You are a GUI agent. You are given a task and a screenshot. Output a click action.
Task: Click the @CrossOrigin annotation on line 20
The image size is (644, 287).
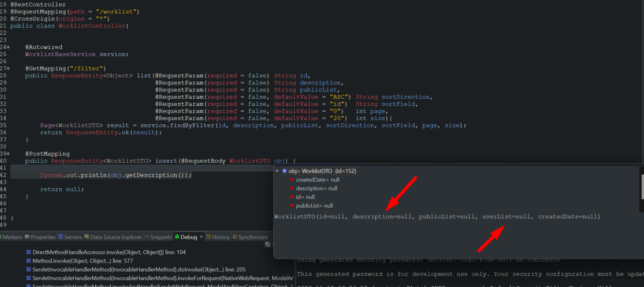pos(32,19)
